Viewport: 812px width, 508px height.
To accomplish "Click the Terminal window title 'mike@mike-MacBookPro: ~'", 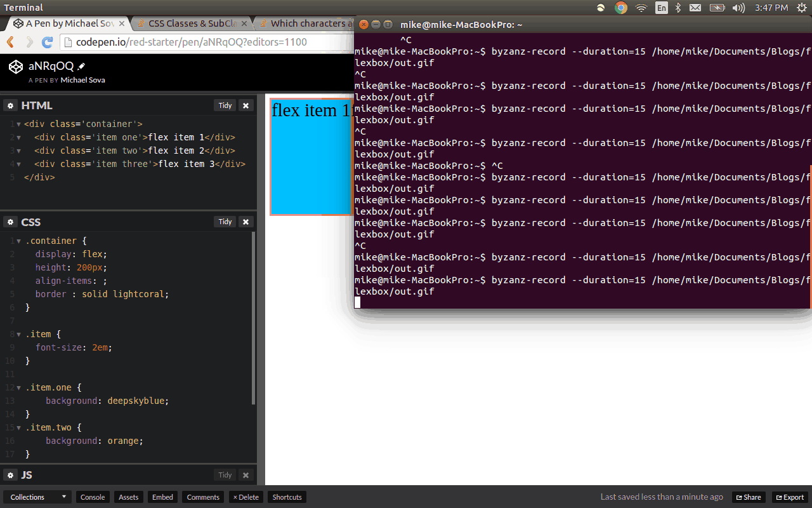I will pos(461,24).
